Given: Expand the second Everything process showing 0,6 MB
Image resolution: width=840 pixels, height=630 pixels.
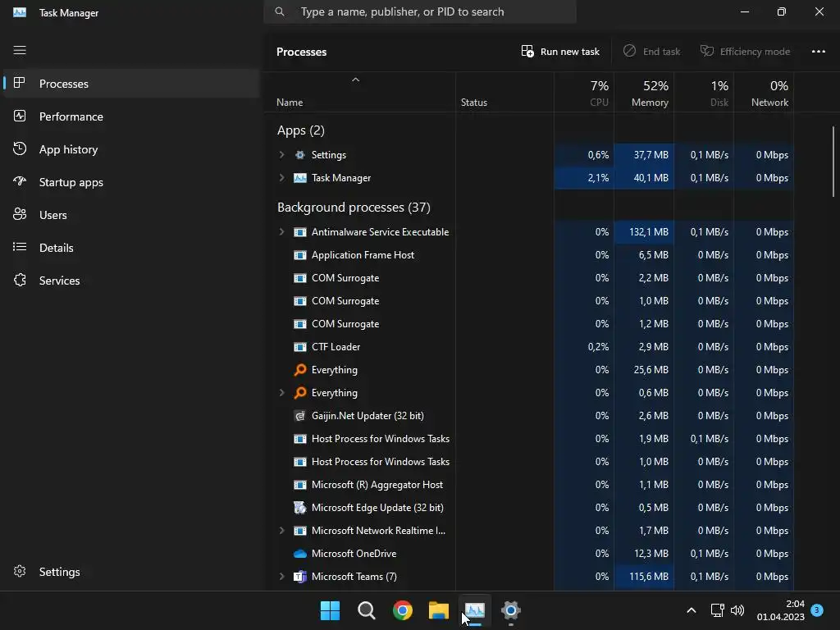Looking at the screenshot, I should click(282, 393).
